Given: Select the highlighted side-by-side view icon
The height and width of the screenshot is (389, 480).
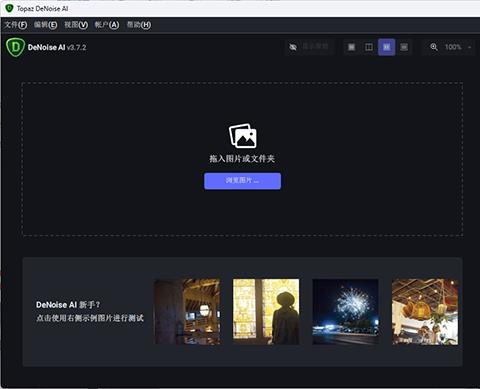Looking at the screenshot, I should (386, 47).
